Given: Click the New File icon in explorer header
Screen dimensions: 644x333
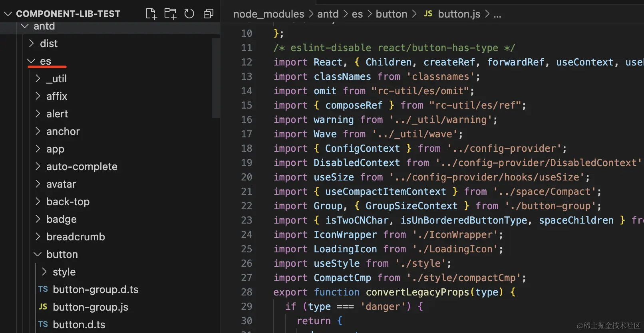Looking at the screenshot, I should coord(151,14).
